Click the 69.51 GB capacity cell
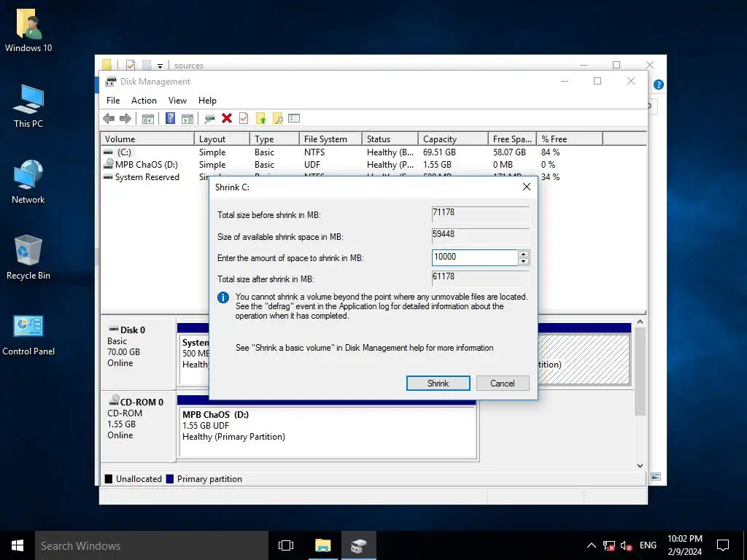The image size is (747, 560). [439, 152]
